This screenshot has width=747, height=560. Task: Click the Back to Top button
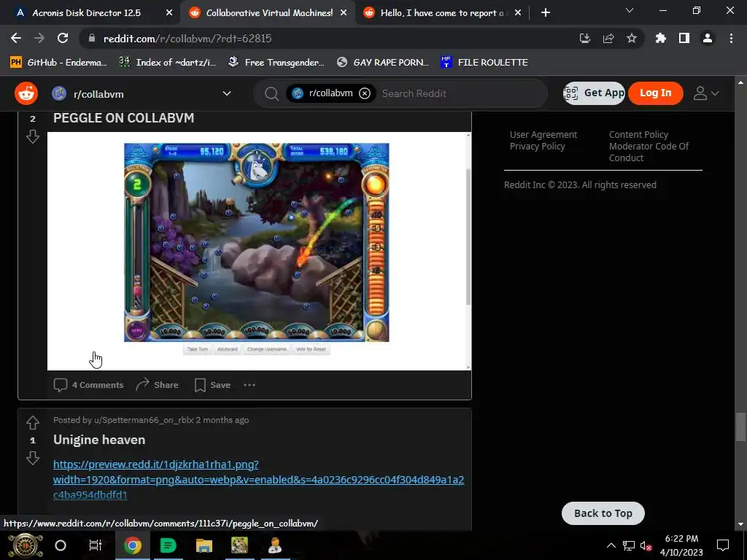pyautogui.click(x=603, y=513)
